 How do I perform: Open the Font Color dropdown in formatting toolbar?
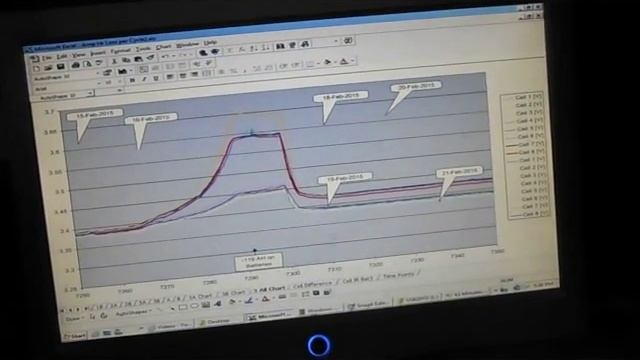(x=353, y=60)
